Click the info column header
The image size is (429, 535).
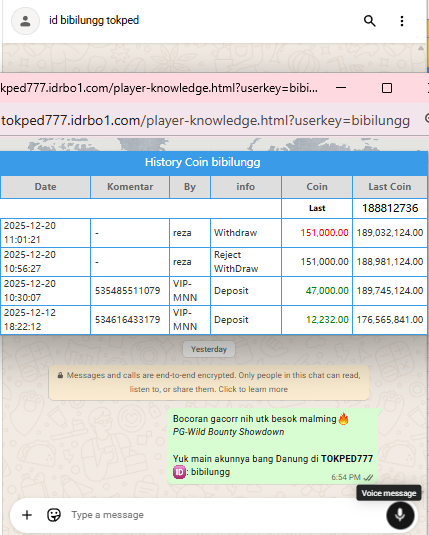[x=246, y=187]
